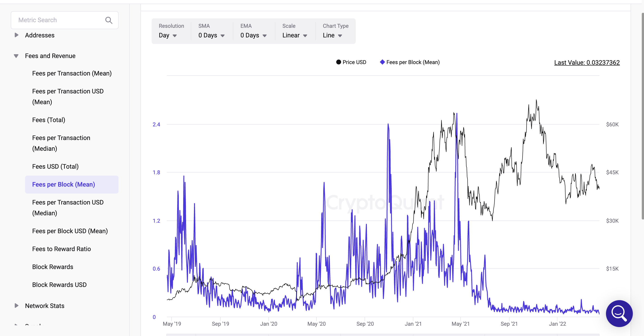Select Block Rewards metric
The image size is (644, 336).
(53, 267)
